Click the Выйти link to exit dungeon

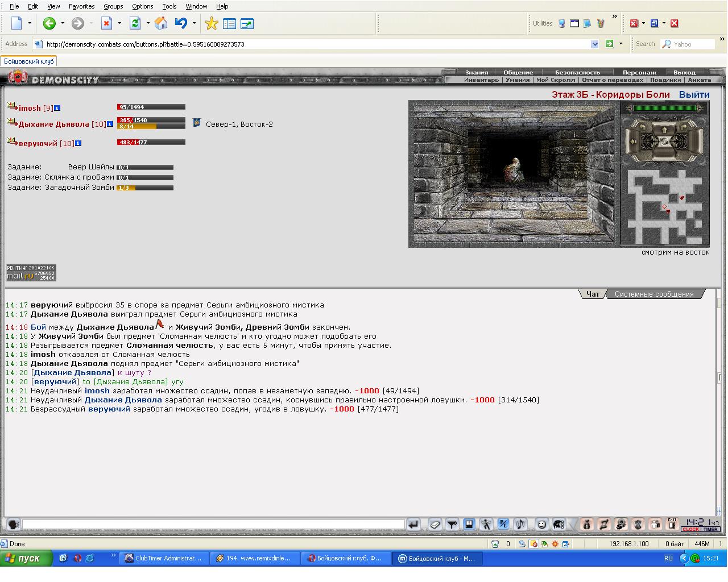tap(694, 94)
